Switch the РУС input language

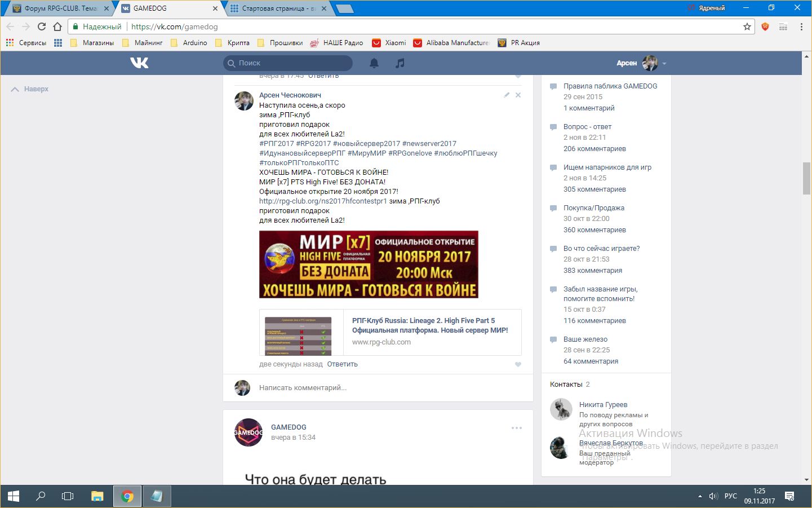[731, 496]
